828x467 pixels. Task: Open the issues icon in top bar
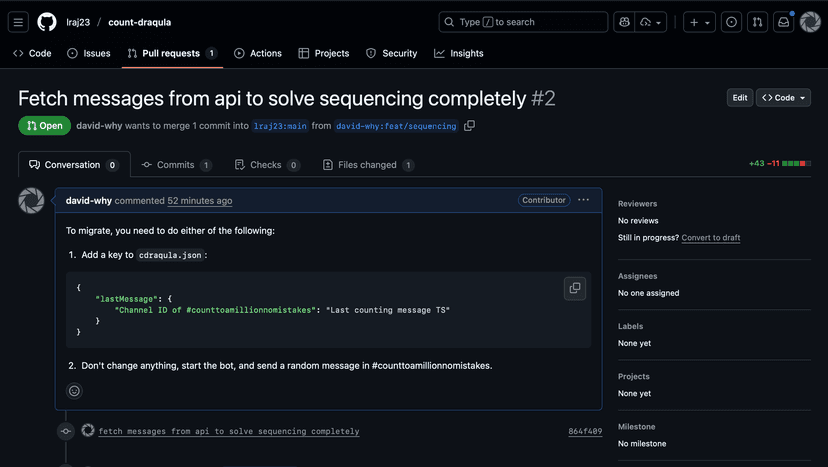731,22
